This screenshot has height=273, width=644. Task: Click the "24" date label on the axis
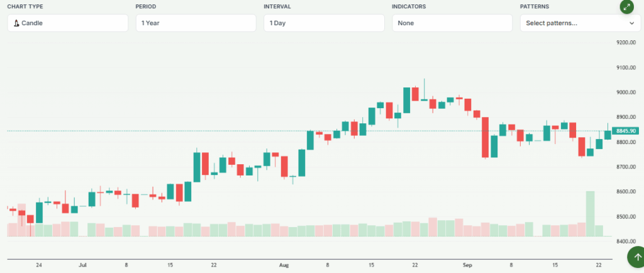click(39, 265)
